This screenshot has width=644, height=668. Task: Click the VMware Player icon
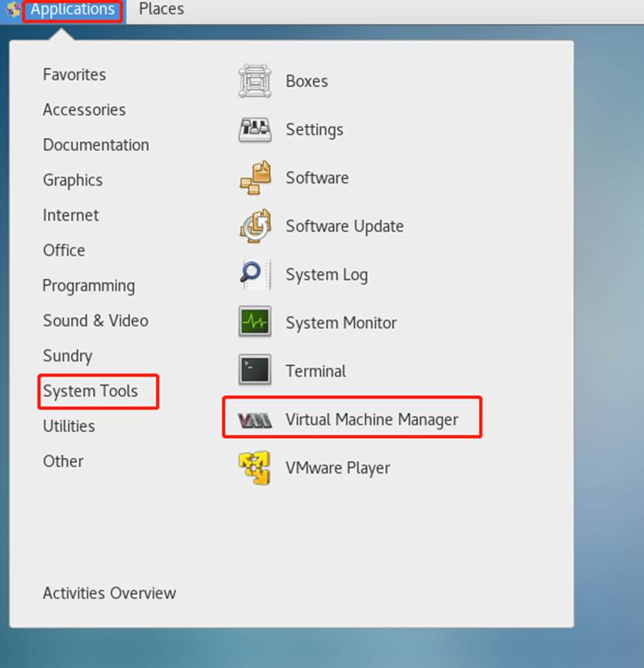(255, 468)
